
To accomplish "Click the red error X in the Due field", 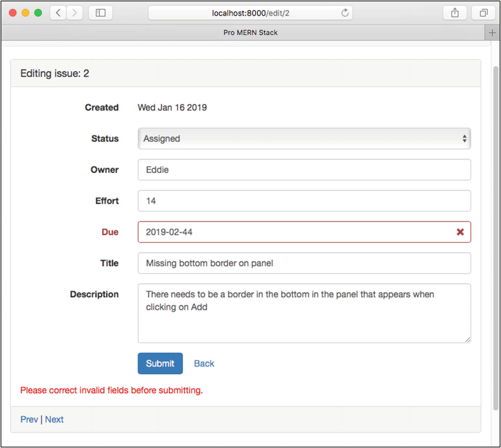I will coord(460,232).
